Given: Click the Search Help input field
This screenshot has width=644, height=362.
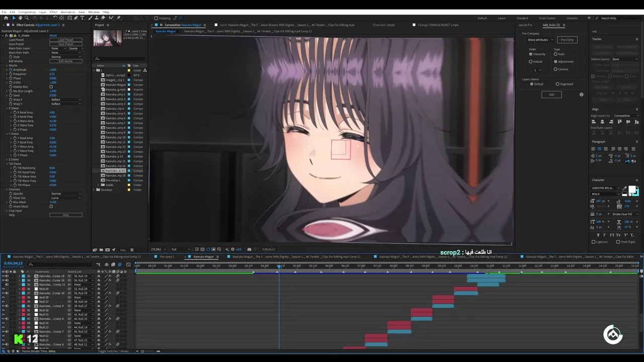Looking at the screenshot, I should 620,18.
